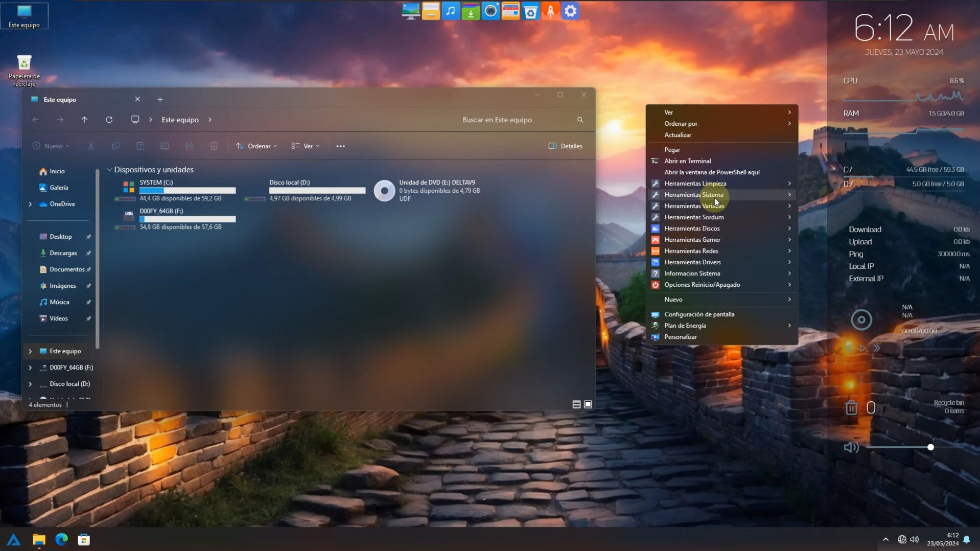Click the sidebar widget trash can icon

click(851, 407)
